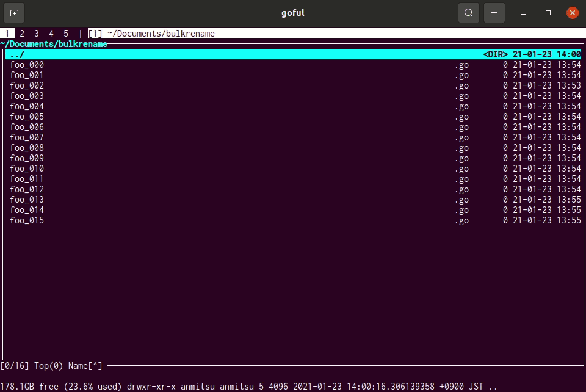Switch to workspace tab 4

51,34
